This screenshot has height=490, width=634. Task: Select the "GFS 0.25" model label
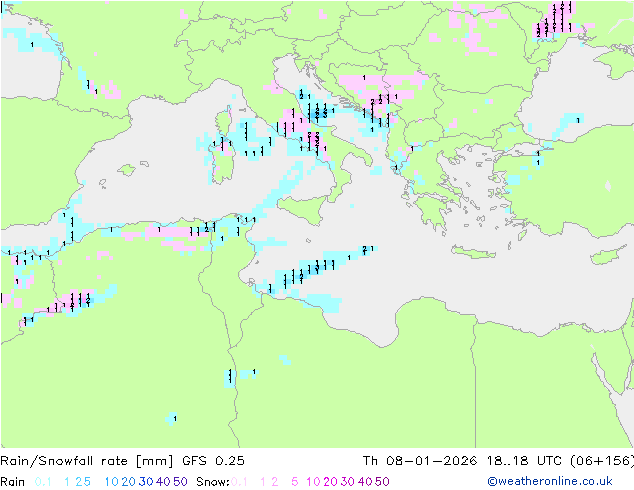tap(213, 460)
